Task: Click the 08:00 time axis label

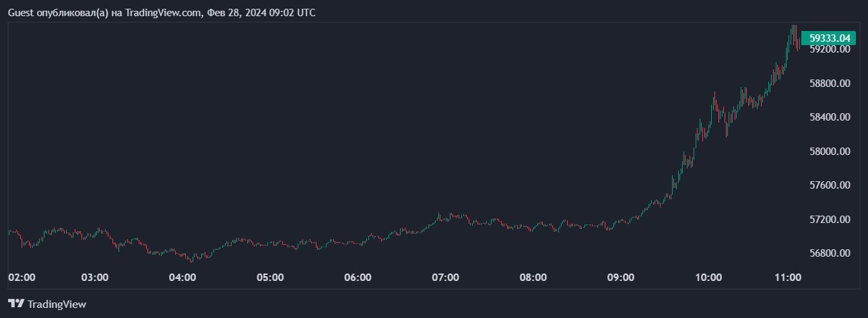Action: pyautogui.click(x=533, y=277)
